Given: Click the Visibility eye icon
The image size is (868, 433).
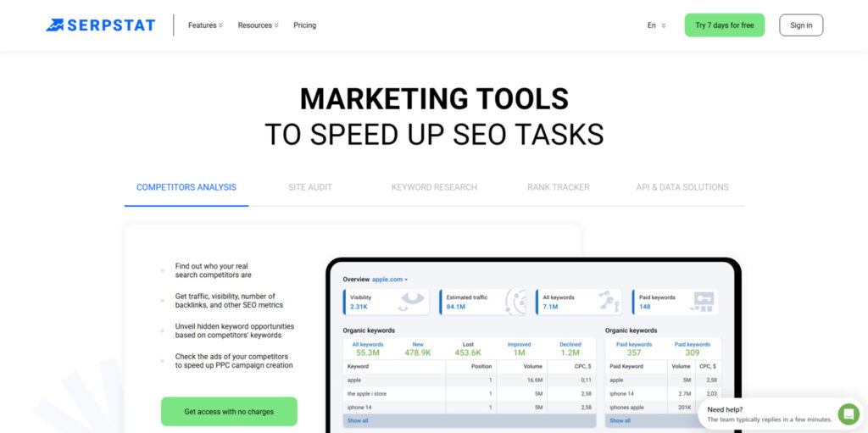Looking at the screenshot, I should 413,301.
